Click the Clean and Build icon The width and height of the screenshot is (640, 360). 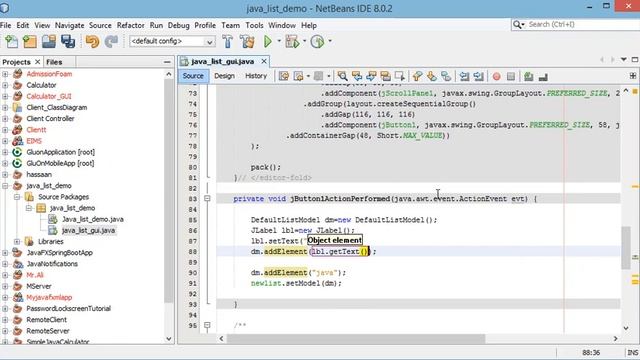click(247, 41)
